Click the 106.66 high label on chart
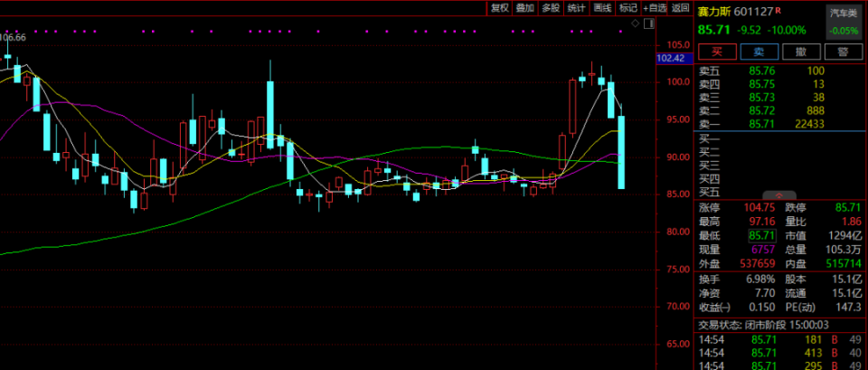Screen dimensions: 868x370 (13, 38)
